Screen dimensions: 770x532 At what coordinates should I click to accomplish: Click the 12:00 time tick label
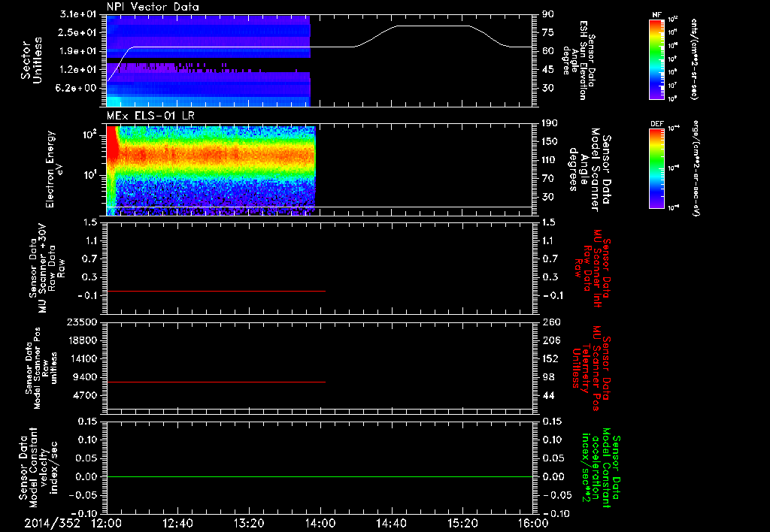click(107, 523)
